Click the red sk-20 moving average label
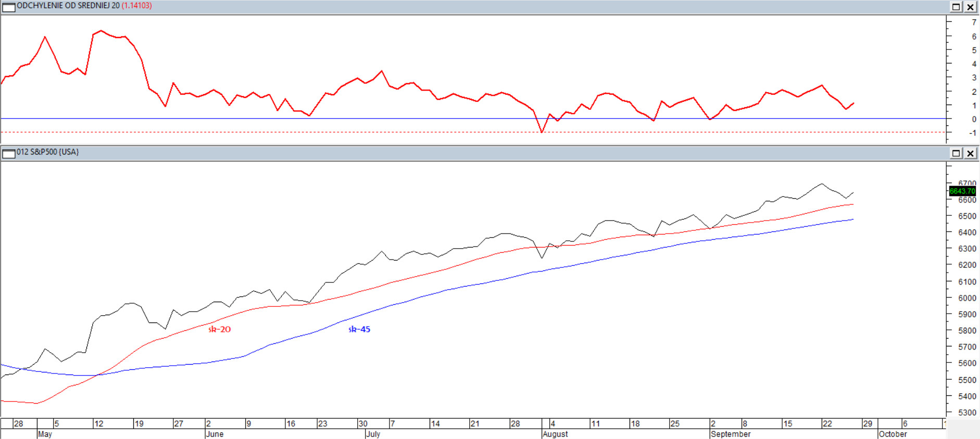The height and width of the screenshot is (439, 980). pos(219,329)
